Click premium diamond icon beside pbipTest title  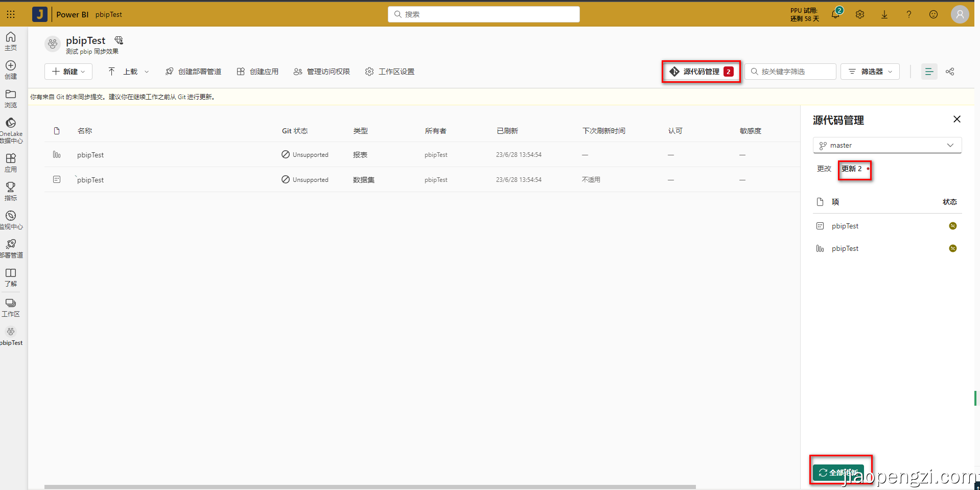click(x=119, y=40)
